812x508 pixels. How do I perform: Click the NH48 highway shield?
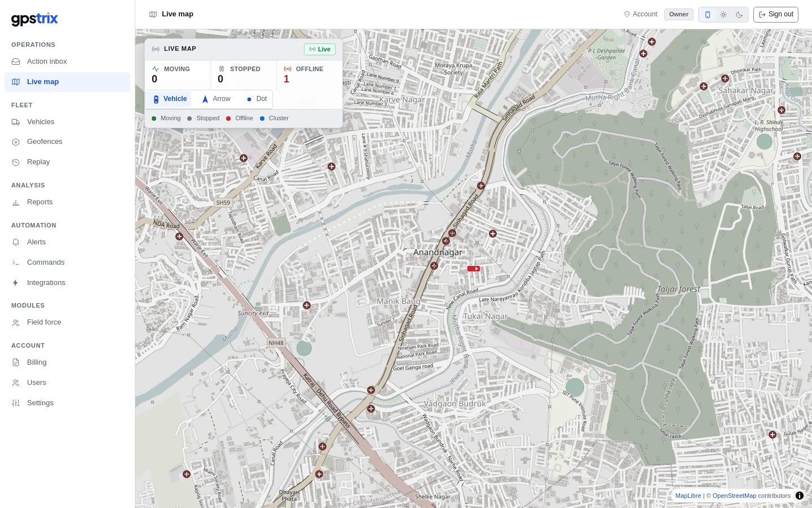coord(276,343)
